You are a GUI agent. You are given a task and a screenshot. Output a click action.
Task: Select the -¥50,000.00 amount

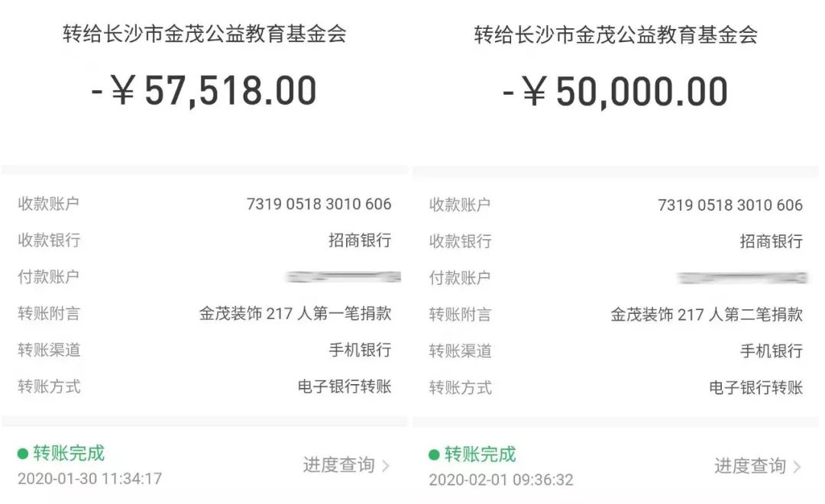(616, 92)
